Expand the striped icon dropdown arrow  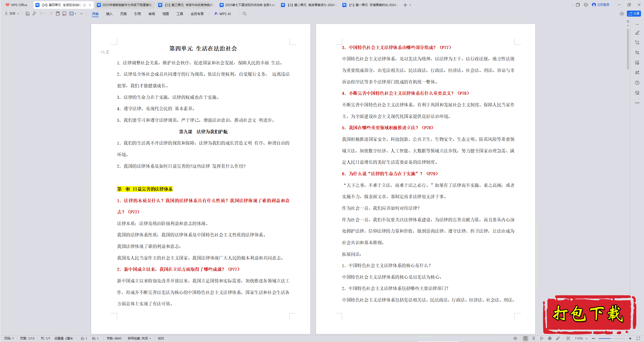click(x=75, y=14)
